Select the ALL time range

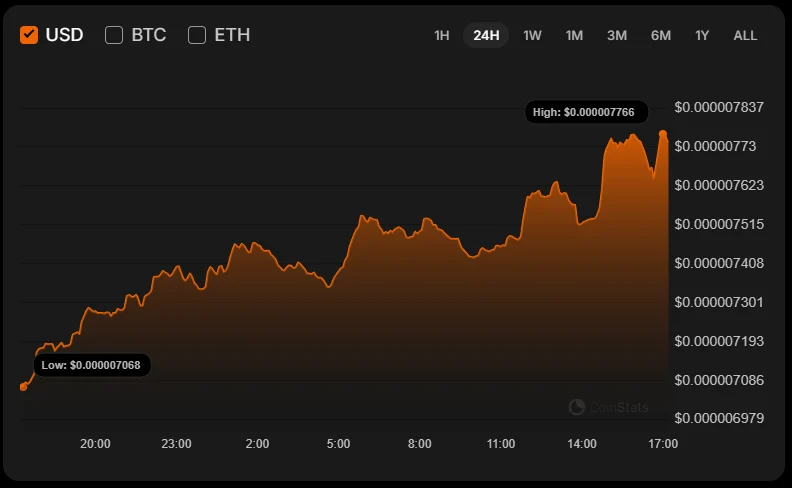click(745, 35)
